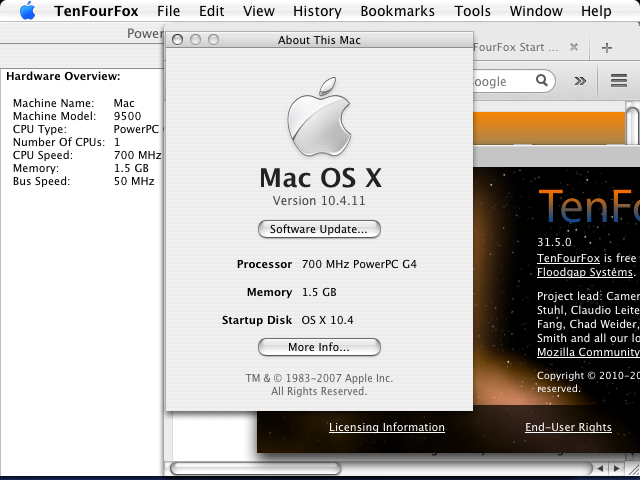The height and width of the screenshot is (480, 640).
Task: Open the TenFourFox application menu
Action: (x=96, y=11)
